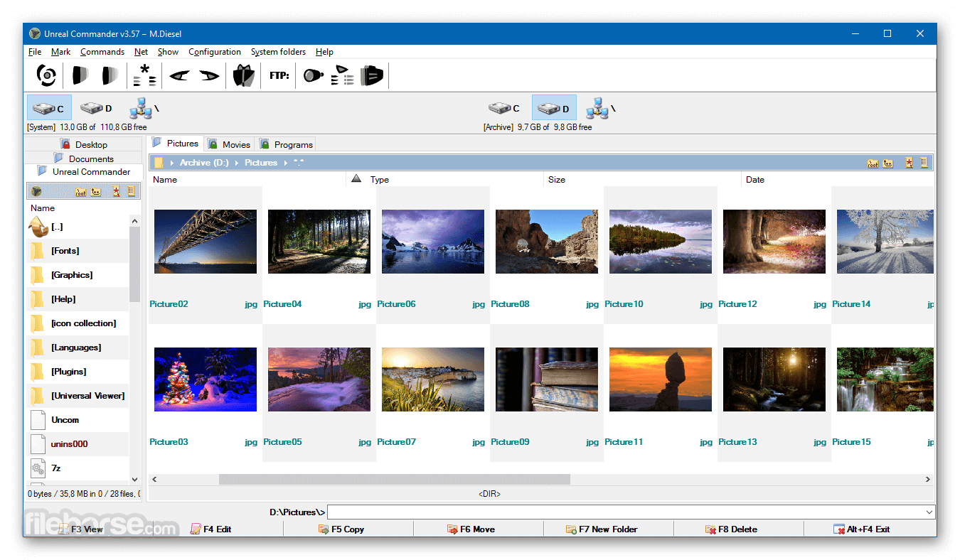Viewport: 960px width, 560px height.
Task: Switch to the Documents tab in the left panel
Action: (84, 158)
